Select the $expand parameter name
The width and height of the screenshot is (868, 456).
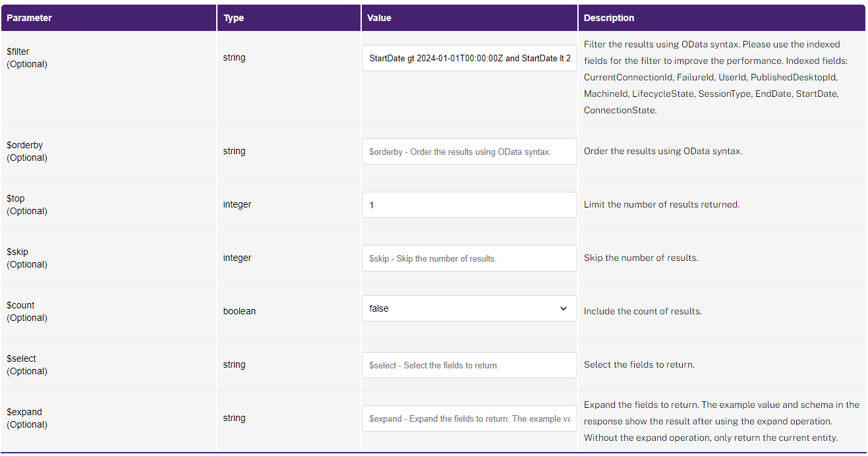coord(24,412)
